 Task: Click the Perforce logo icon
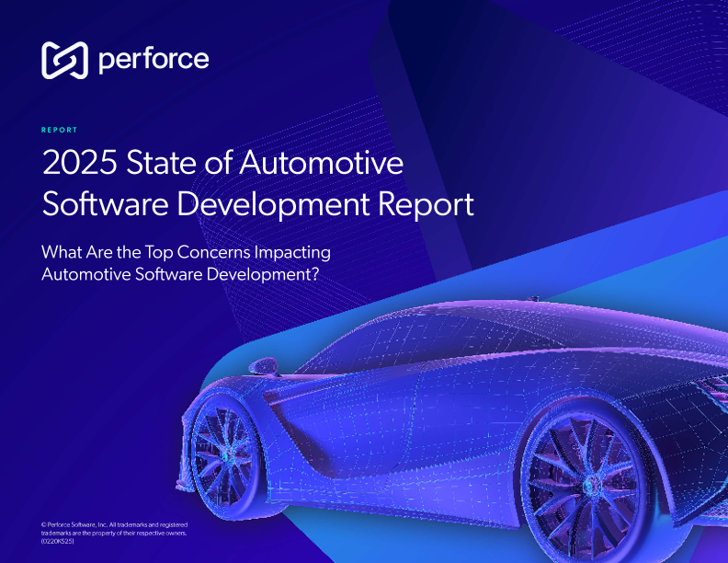coord(63,60)
